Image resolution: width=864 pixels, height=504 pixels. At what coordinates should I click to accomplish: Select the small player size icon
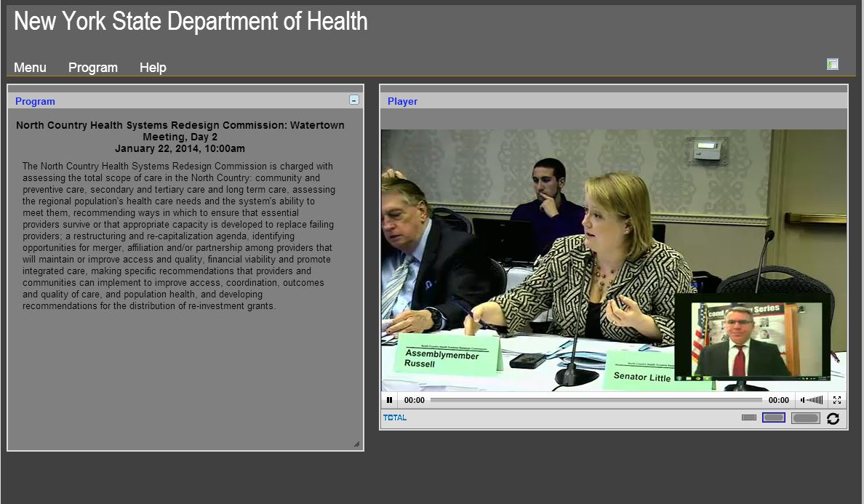(x=748, y=417)
